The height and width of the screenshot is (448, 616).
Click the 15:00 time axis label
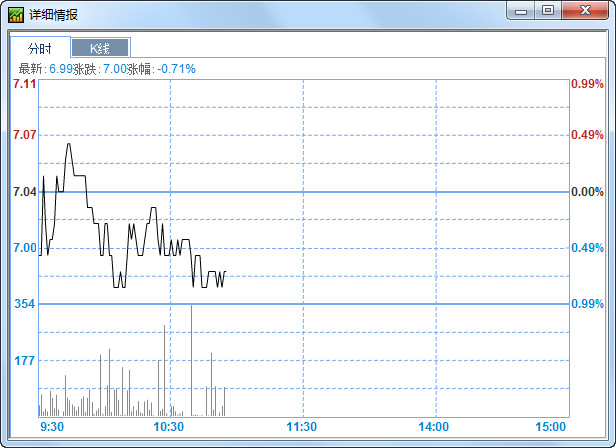coord(551,427)
